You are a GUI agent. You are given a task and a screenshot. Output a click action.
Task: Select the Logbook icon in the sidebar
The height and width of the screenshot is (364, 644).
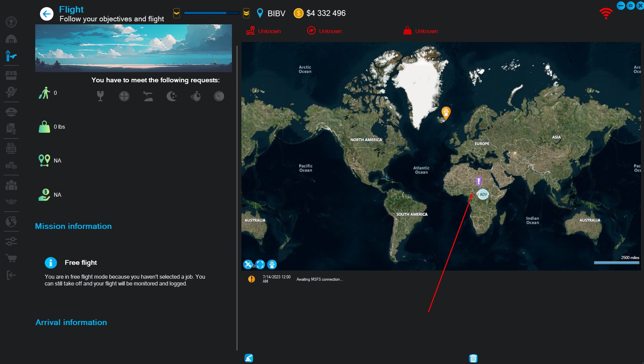point(11,148)
